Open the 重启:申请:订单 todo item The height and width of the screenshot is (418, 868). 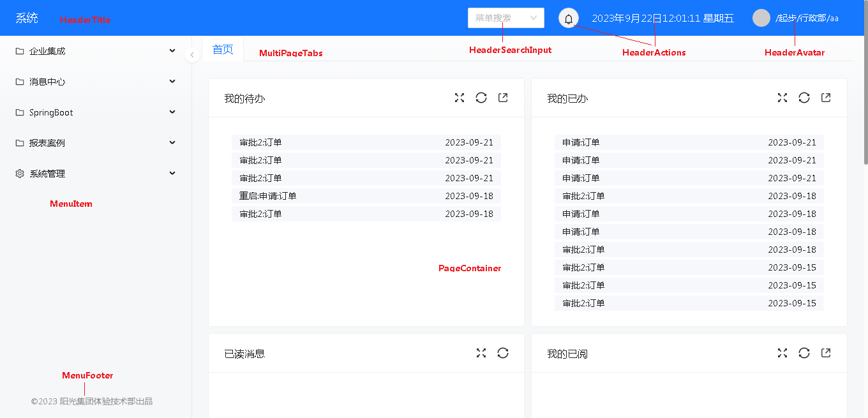268,196
